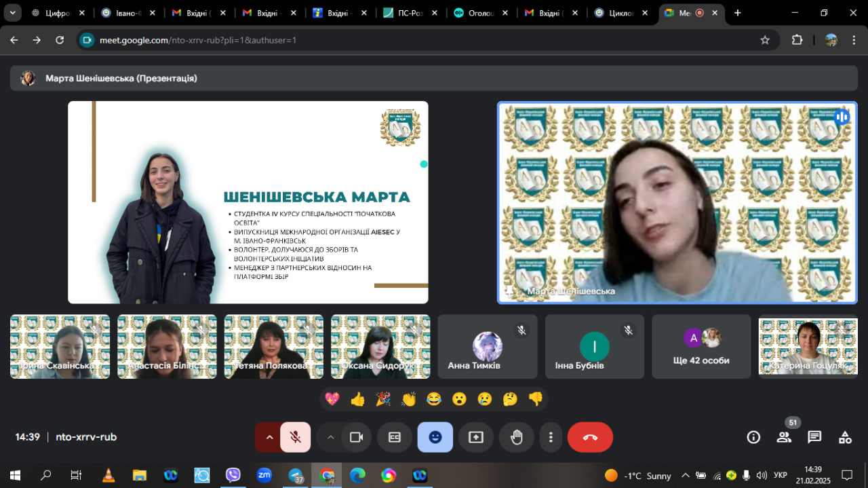Start presenting your screen
This screenshot has width=868, height=488.
coord(476,437)
